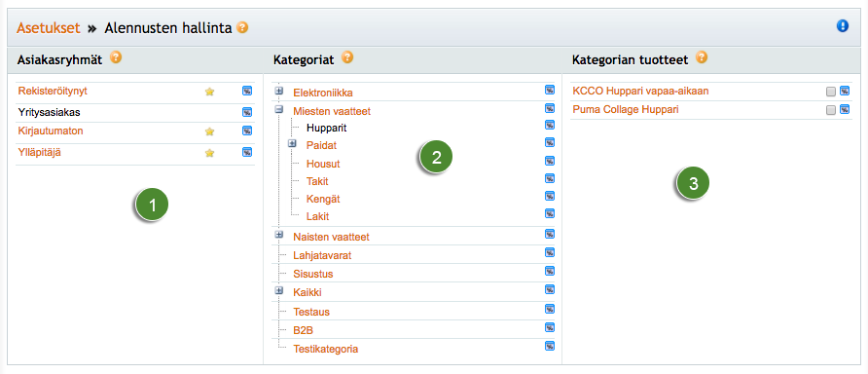Expand the Kaikki category tree
The height and width of the screenshot is (374, 868).
279,290
